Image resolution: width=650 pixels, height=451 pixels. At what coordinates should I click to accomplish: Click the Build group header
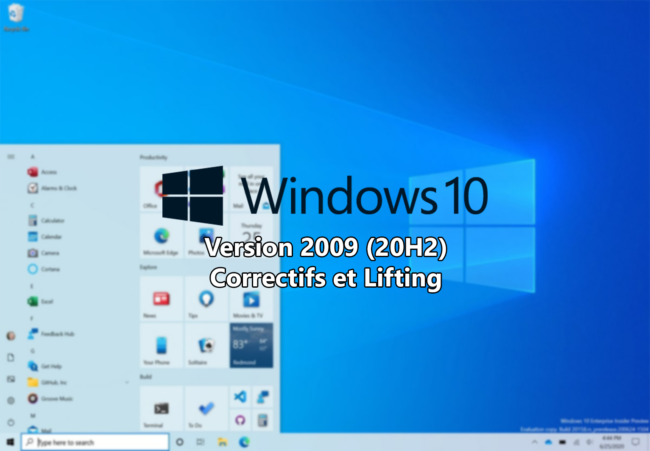point(146,377)
